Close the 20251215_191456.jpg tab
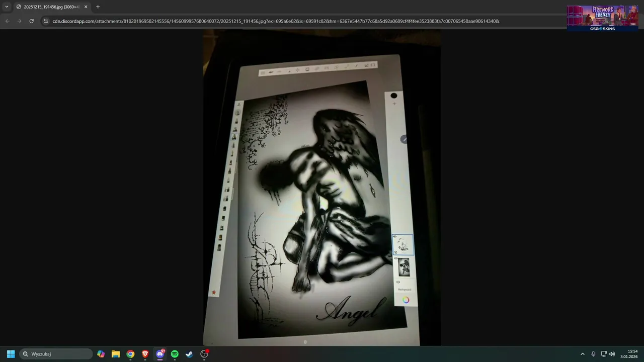This screenshot has width=644, height=362. (86, 7)
